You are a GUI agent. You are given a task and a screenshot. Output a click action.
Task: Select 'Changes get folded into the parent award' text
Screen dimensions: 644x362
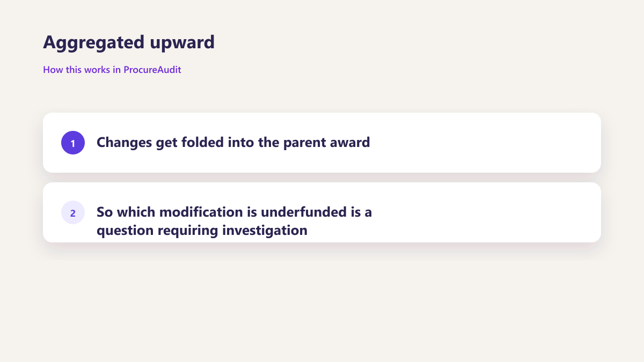[x=233, y=143]
